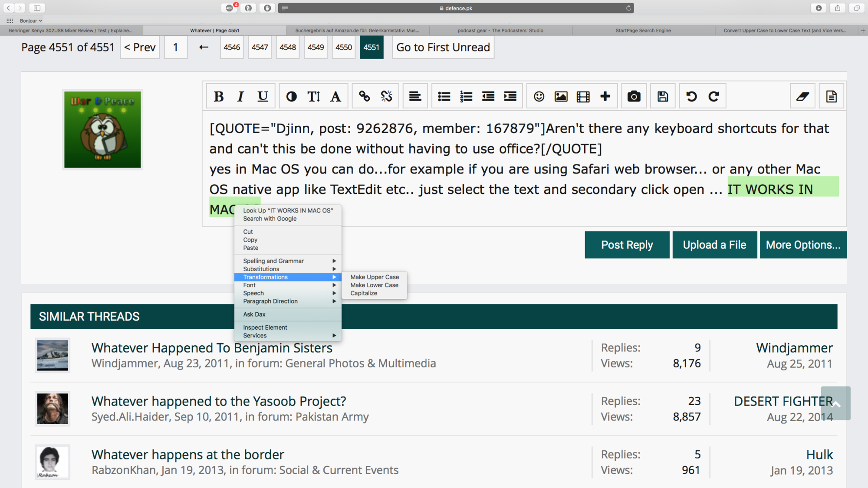This screenshot has width=868, height=488.
Task: Click More Options button
Action: coord(802,244)
